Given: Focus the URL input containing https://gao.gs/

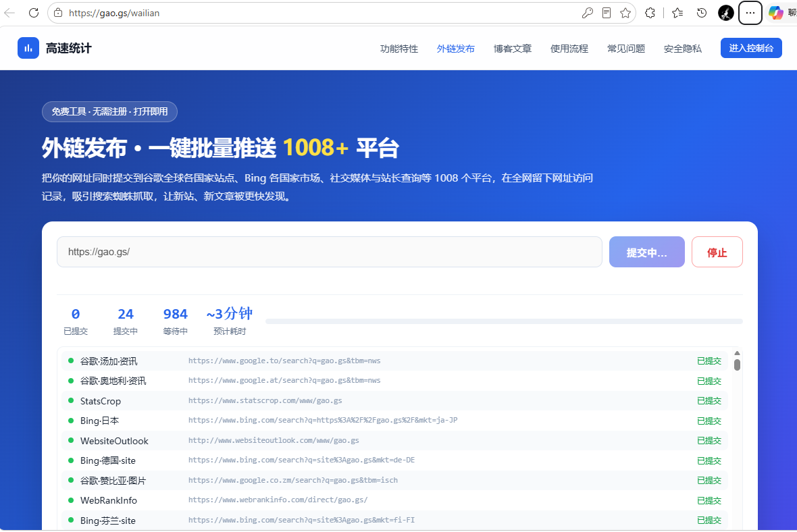Looking at the screenshot, I should point(330,252).
